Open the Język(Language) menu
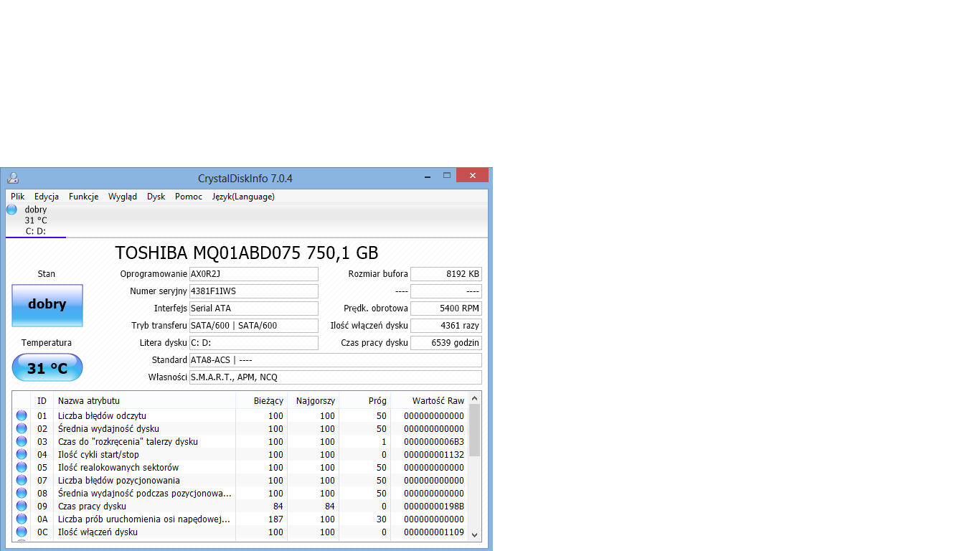 243,197
